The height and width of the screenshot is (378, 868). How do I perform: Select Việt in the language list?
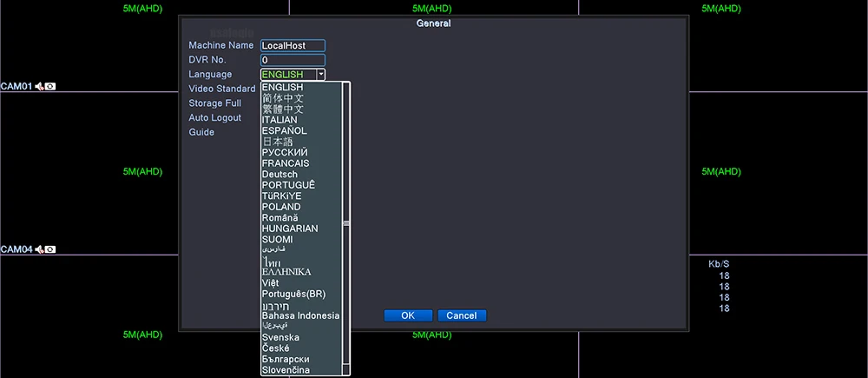click(301, 283)
